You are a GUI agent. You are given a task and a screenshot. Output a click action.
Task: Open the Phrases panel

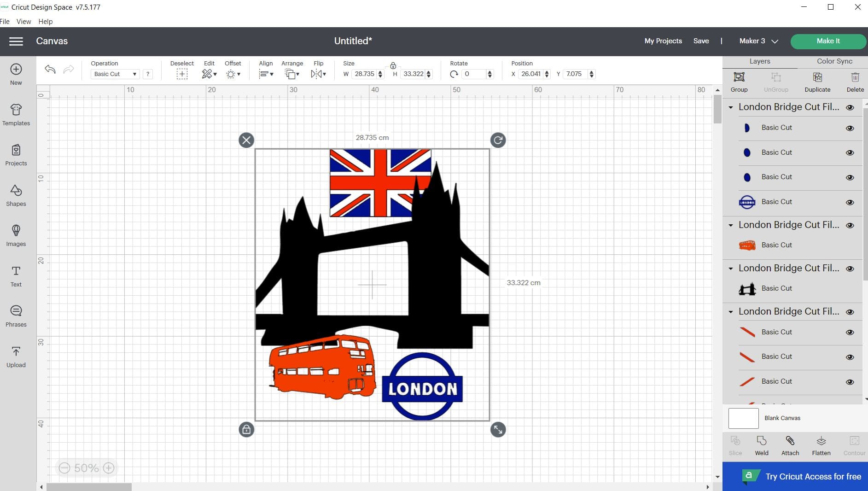point(16,316)
